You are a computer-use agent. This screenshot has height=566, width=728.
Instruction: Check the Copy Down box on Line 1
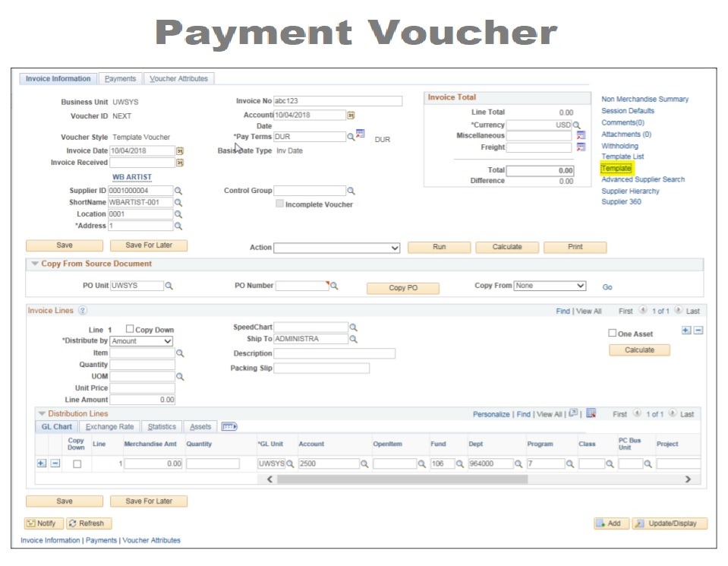(130, 330)
